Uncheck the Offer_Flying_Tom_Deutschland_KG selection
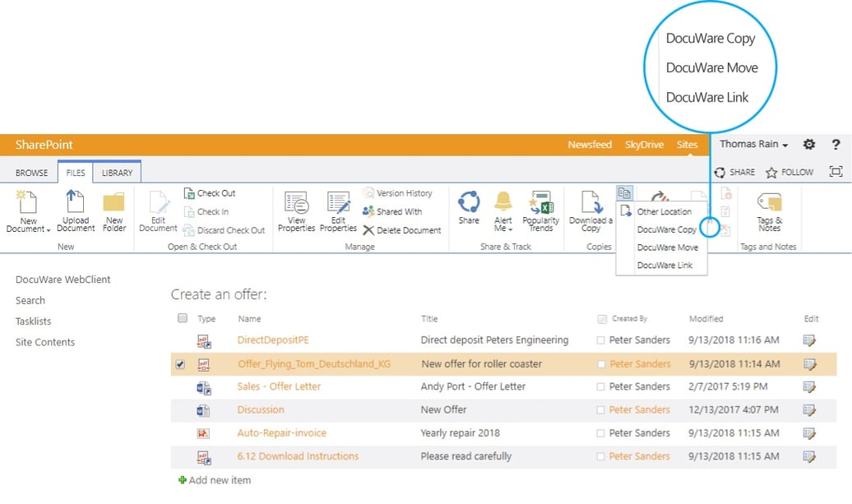 [182, 363]
